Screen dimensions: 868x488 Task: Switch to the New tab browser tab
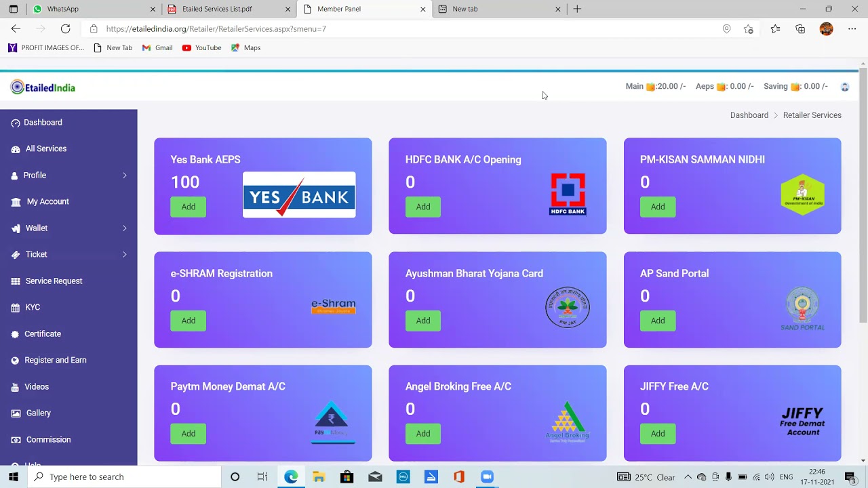[500, 9]
